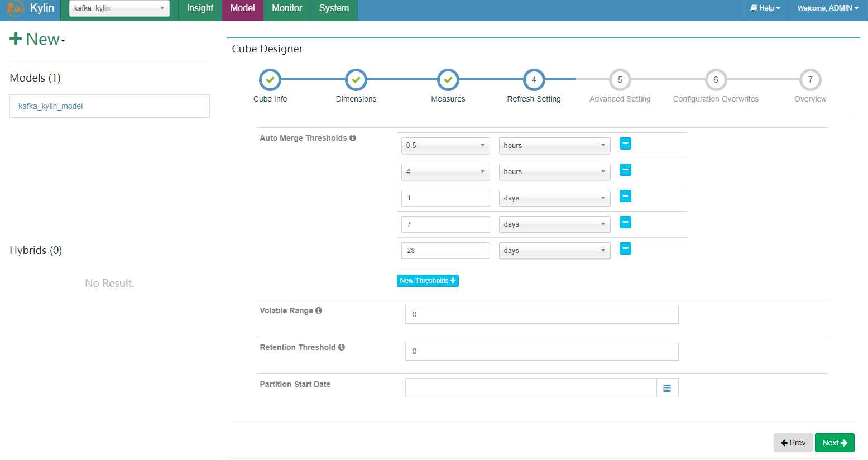Screen dimensions: 868x460
Task: Click the Configuration Overwrites step label
Action: click(716, 99)
